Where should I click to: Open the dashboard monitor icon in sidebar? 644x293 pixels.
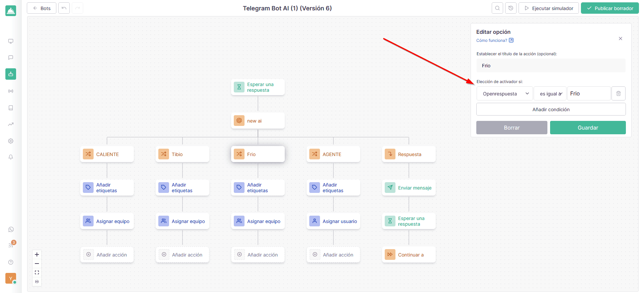point(11,41)
